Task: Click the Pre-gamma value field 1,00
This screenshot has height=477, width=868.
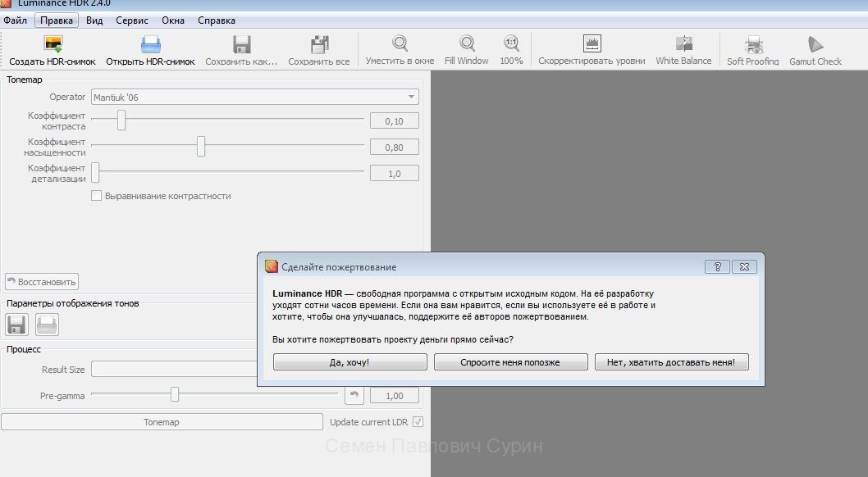Action: 394,396
